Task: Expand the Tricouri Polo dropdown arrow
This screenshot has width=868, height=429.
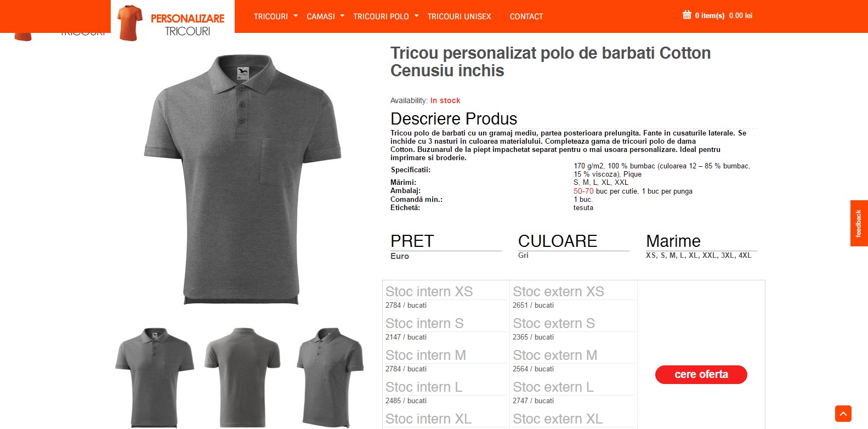Action: (x=416, y=16)
